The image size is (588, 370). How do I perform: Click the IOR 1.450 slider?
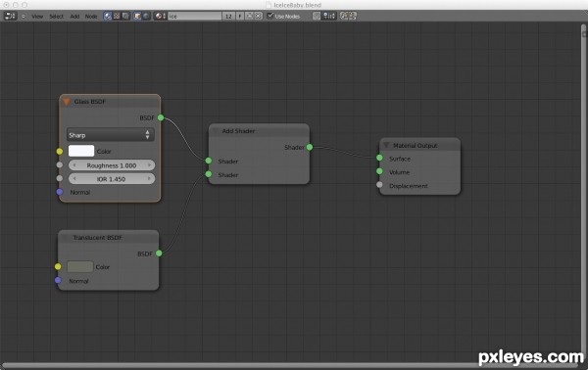pyautogui.click(x=112, y=178)
